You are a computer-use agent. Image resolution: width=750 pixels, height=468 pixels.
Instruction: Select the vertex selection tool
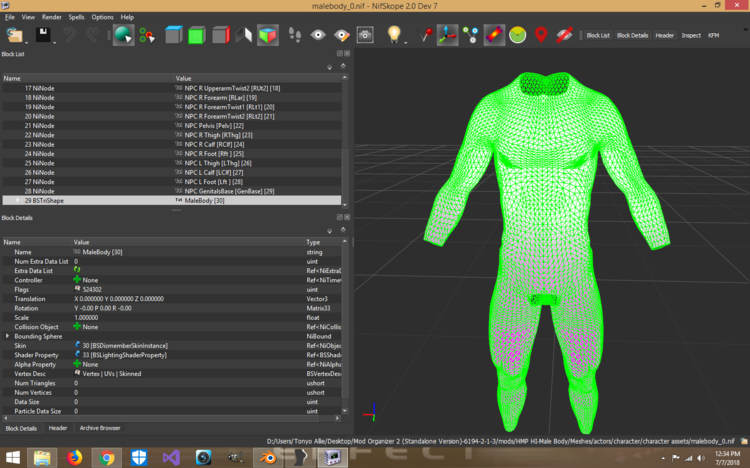[147, 35]
